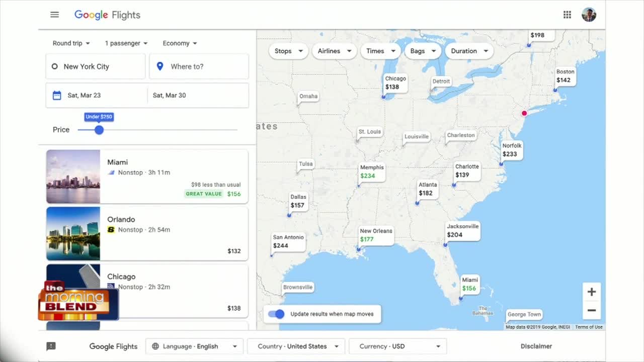The height and width of the screenshot is (362, 644).
Task: Open the Round trip dropdown
Action: [71, 43]
